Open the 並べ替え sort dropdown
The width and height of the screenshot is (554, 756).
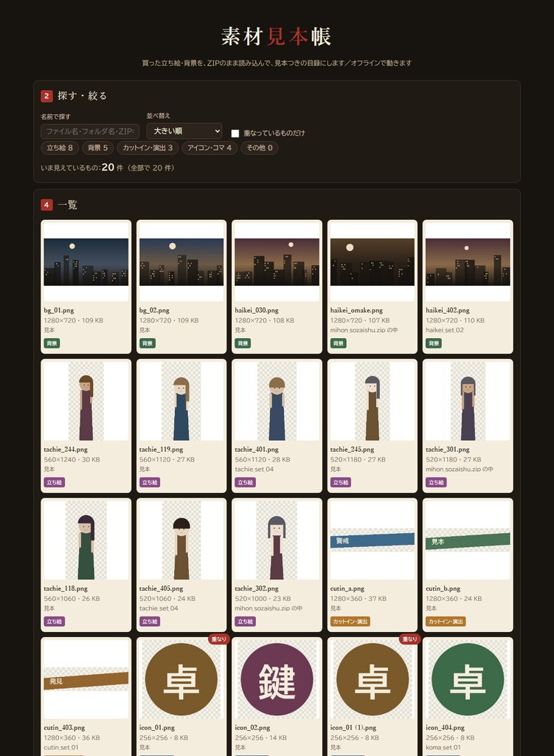[184, 131]
